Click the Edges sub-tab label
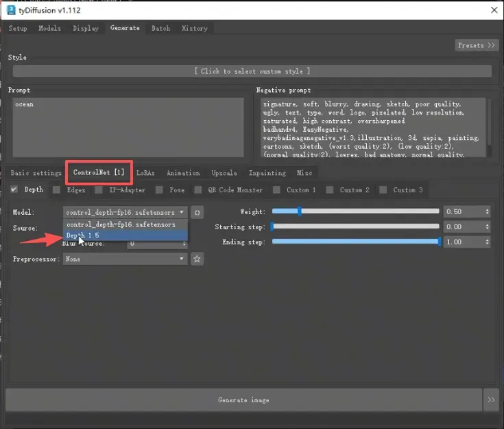 [76, 190]
